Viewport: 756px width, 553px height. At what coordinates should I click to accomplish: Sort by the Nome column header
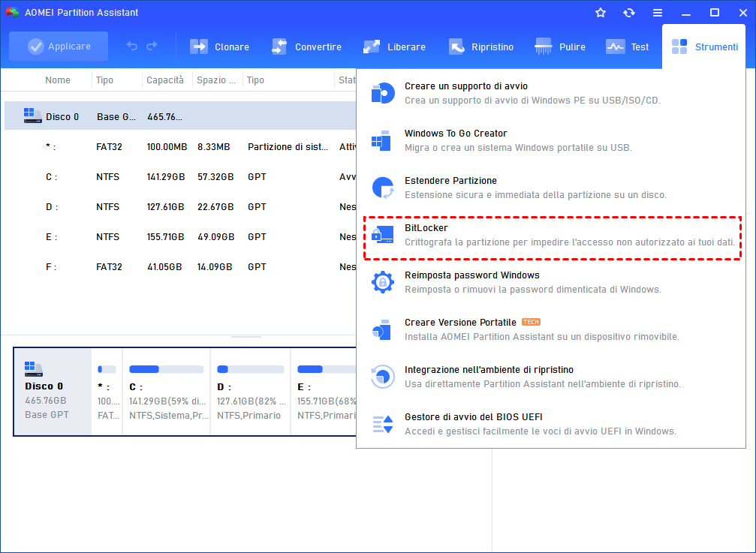pyautogui.click(x=58, y=80)
